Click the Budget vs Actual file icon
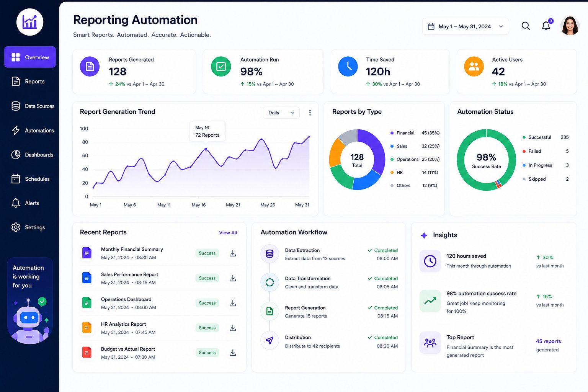This screenshot has width=588, height=392. click(x=87, y=353)
